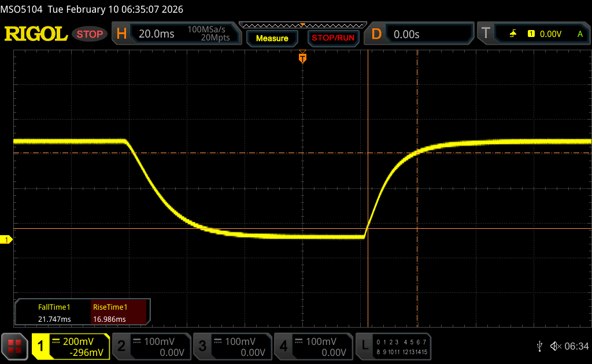Open the function navigation grid icon
This screenshot has width=592, height=364.
(x=14, y=346)
